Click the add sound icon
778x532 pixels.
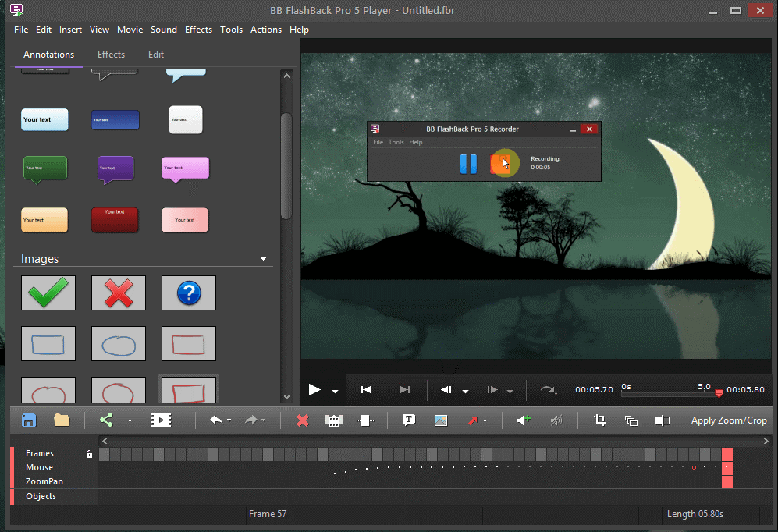click(x=524, y=420)
